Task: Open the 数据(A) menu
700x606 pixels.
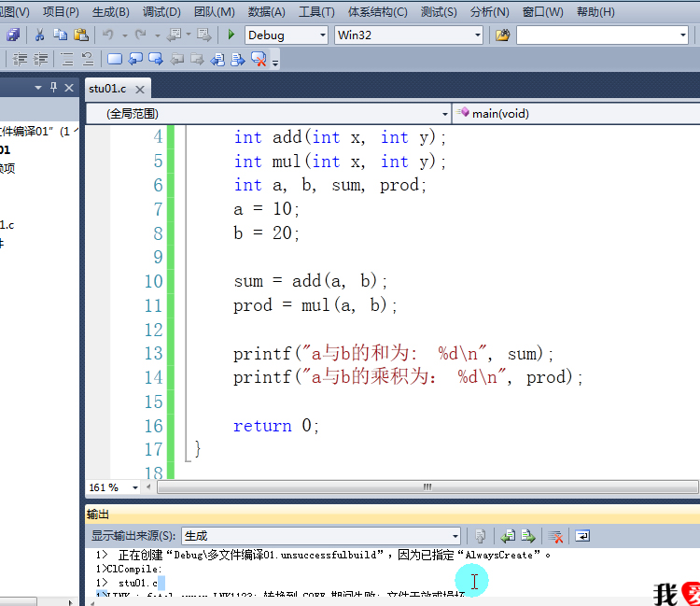Action: (x=267, y=12)
